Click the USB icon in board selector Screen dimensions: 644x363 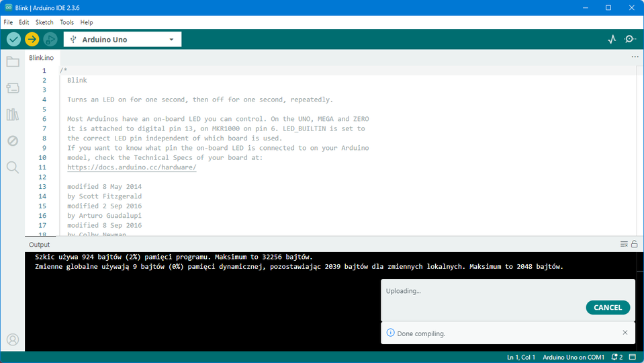point(73,40)
